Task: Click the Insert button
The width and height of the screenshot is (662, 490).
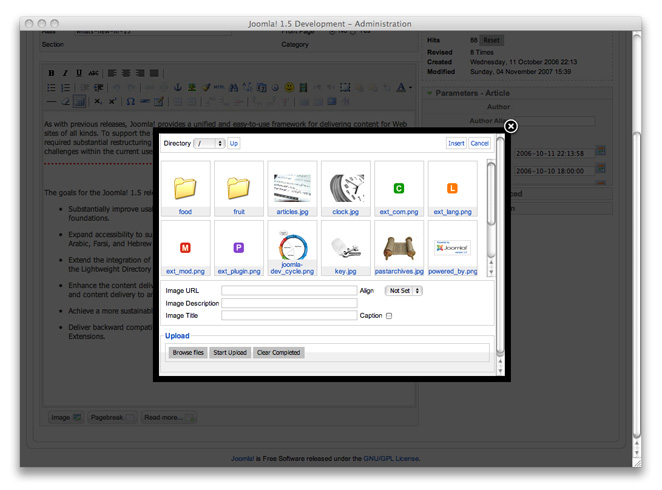Action: (456, 144)
